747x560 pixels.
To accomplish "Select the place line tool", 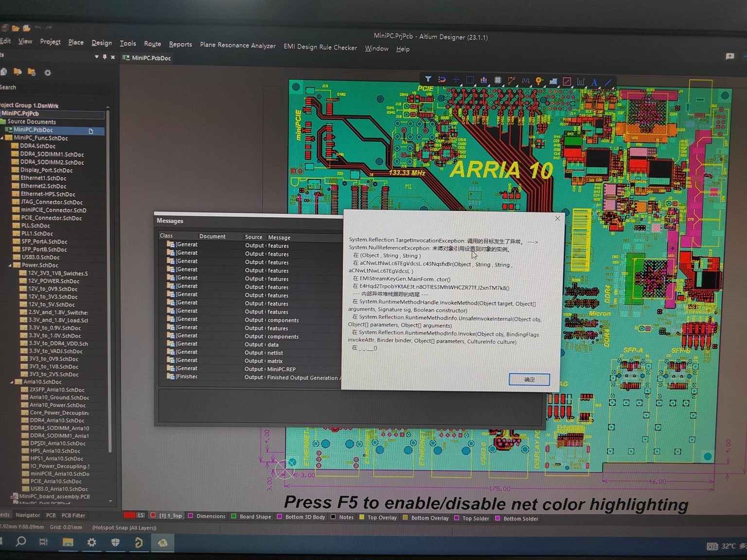I will pyautogui.click(x=608, y=81).
